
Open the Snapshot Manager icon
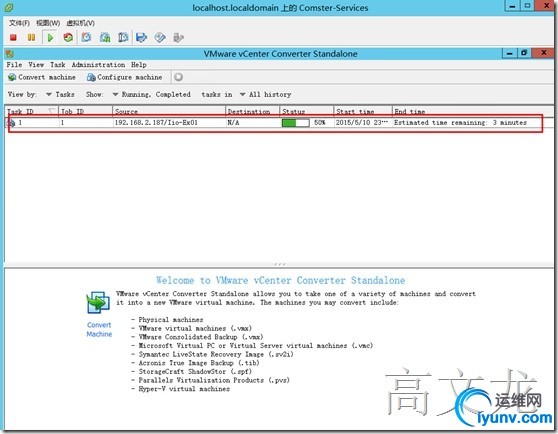coord(123,37)
